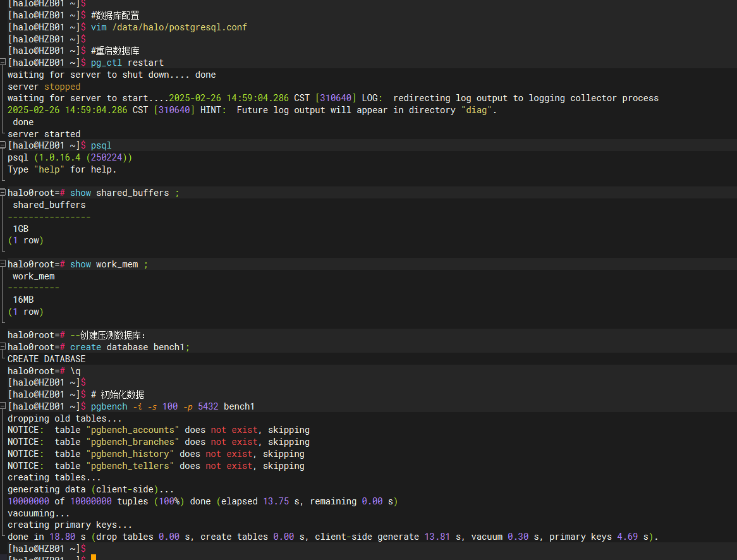Collapse the create database bench1 block
737x560 pixels.
(x=3, y=346)
